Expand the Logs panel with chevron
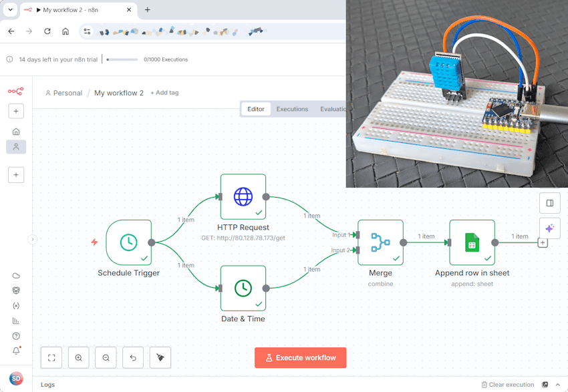Screen dimensions: 568x392 pyautogui.click(x=558, y=385)
